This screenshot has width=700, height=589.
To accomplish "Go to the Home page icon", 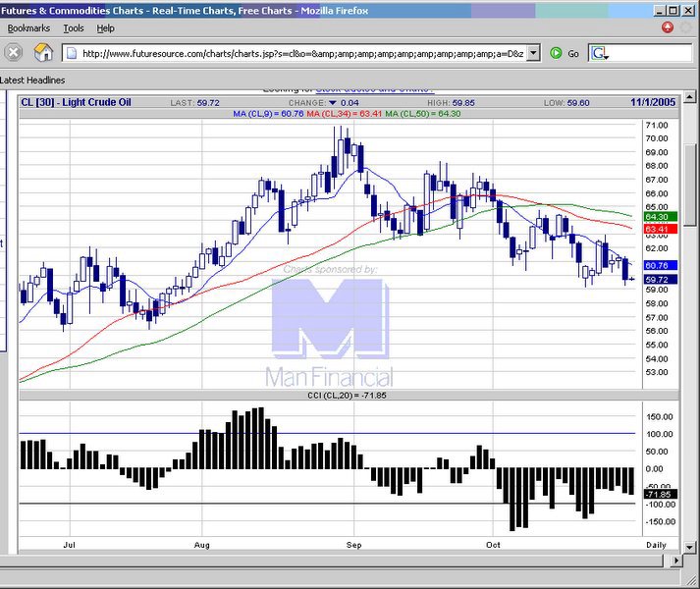I will pos(43,53).
